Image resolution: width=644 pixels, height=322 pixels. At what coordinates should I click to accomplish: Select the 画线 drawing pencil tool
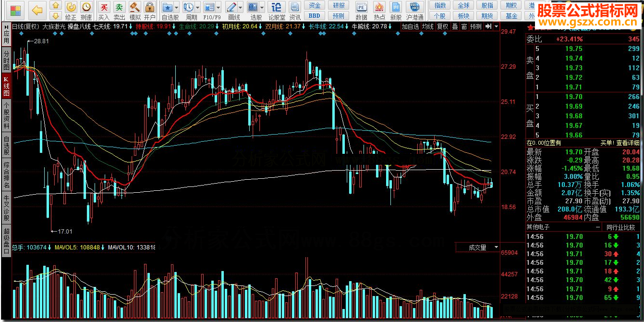(x=231, y=7)
